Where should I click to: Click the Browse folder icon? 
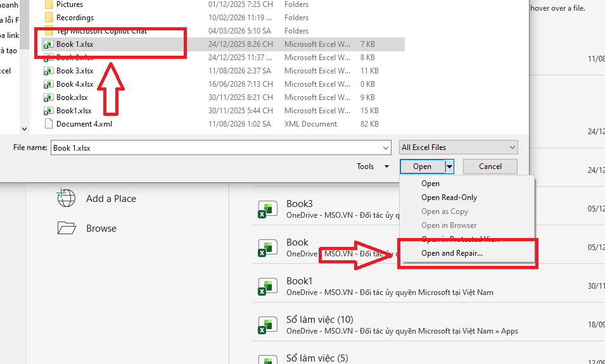[67, 228]
